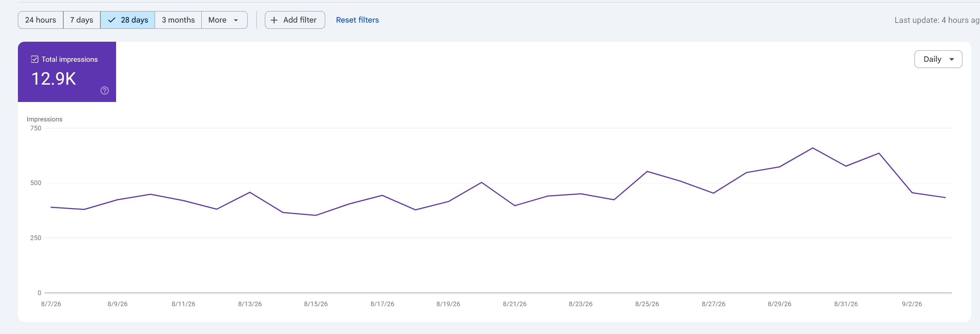Viewport: 980px width, 334px height.
Task: Click the 8/11/26 axis date label
Action: tap(183, 304)
